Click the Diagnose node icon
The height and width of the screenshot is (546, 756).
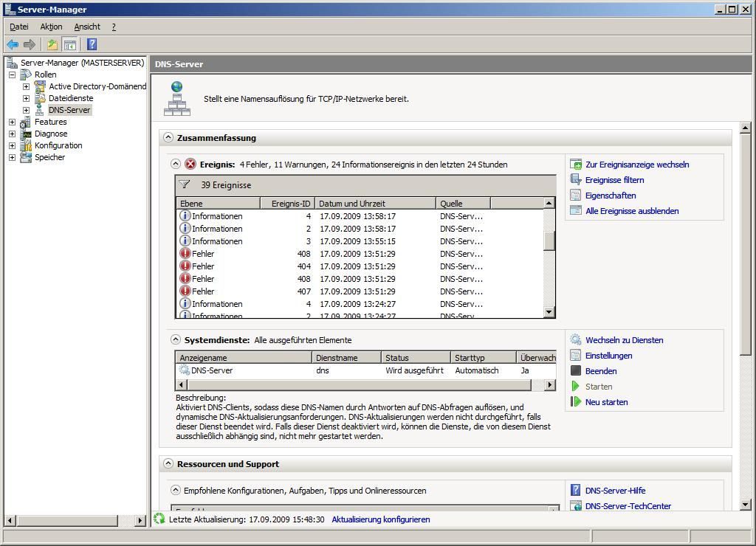26,134
